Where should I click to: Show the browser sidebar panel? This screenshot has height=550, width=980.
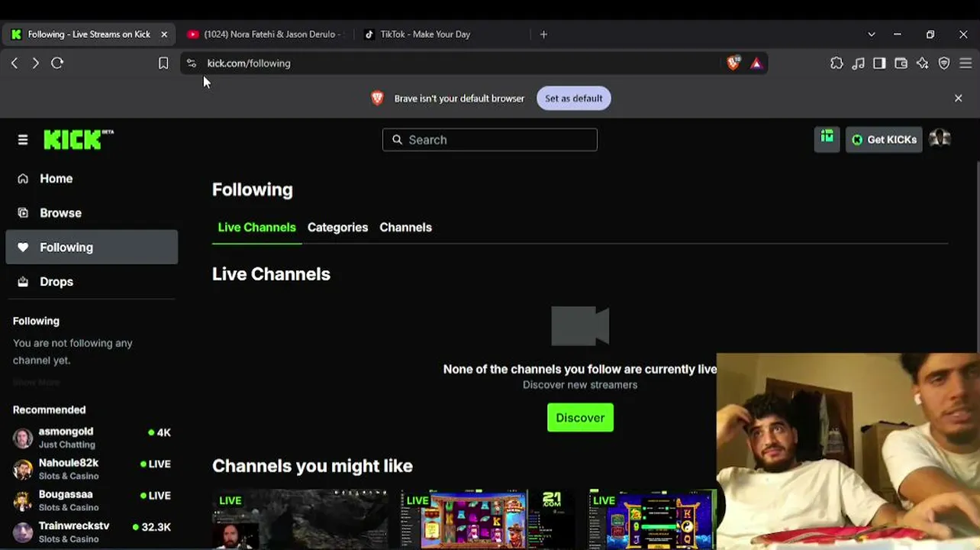(x=879, y=63)
